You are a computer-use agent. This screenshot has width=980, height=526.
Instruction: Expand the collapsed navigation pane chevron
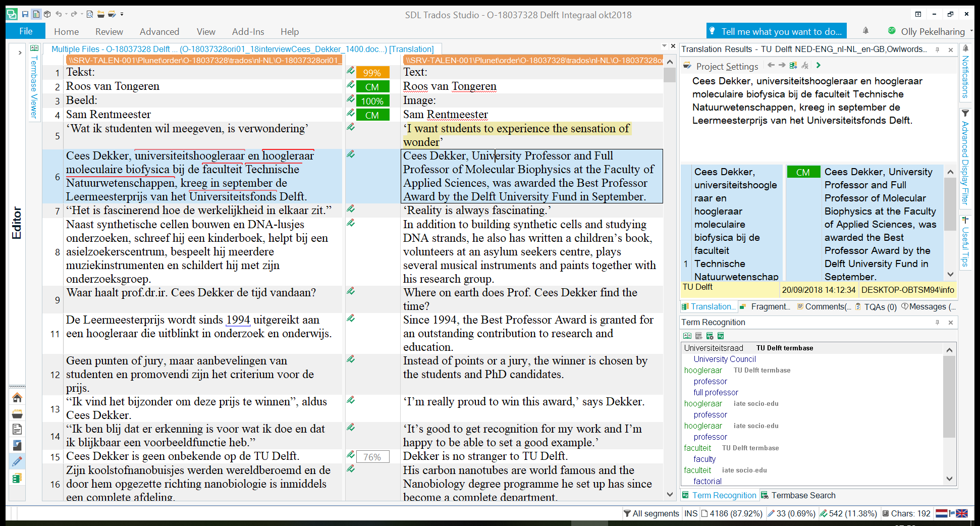[x=20, y=52]
